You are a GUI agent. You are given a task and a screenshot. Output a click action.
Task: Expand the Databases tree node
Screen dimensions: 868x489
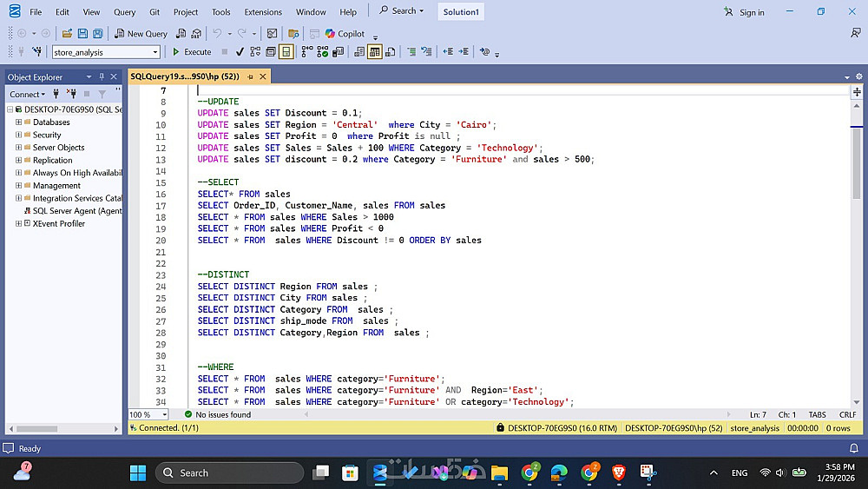[18, 122]
